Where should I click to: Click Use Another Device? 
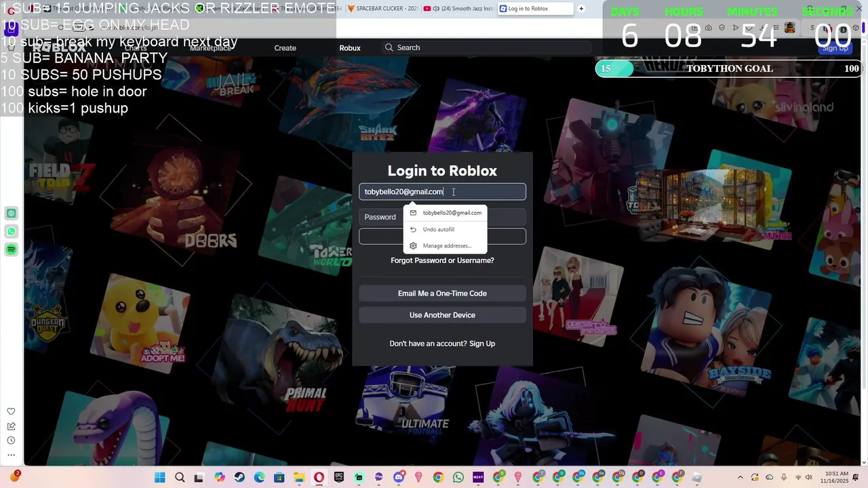442,315
